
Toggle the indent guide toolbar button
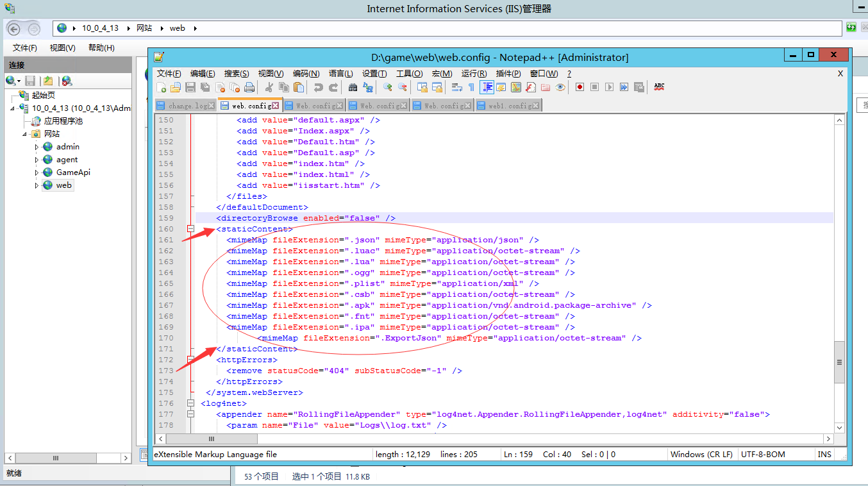coord(487,87)
